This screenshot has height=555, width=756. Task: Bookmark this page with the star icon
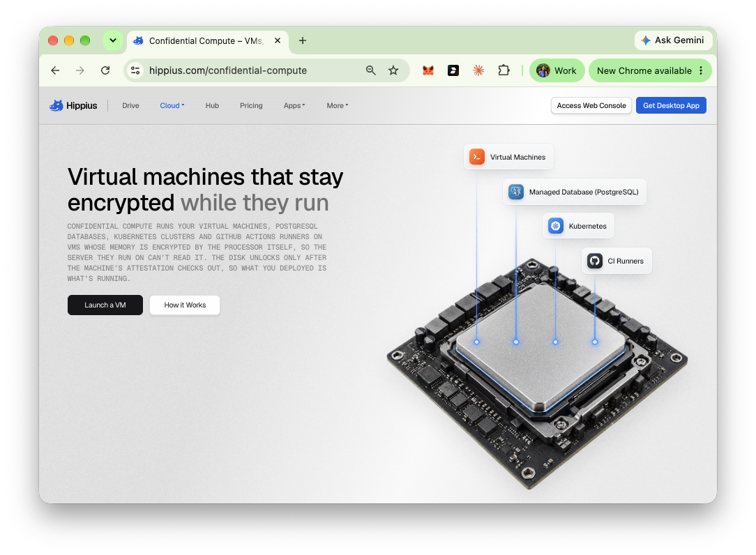point(393,70)
